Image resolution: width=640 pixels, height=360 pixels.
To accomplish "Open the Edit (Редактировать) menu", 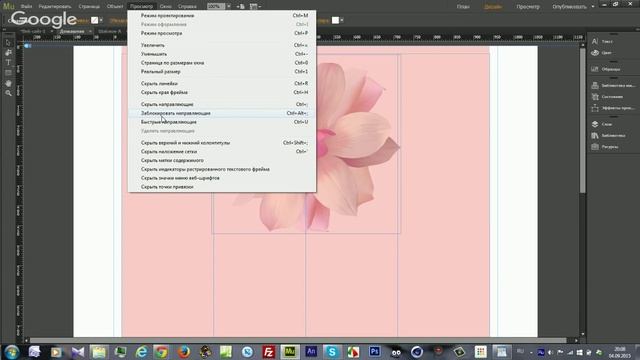I will pos(55,7).
